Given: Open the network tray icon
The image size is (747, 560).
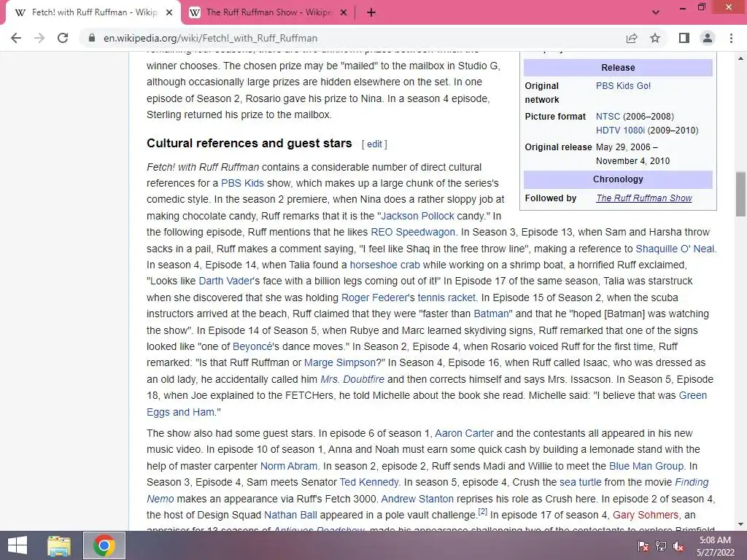Looking at the screenshot, I should (661, 546).
